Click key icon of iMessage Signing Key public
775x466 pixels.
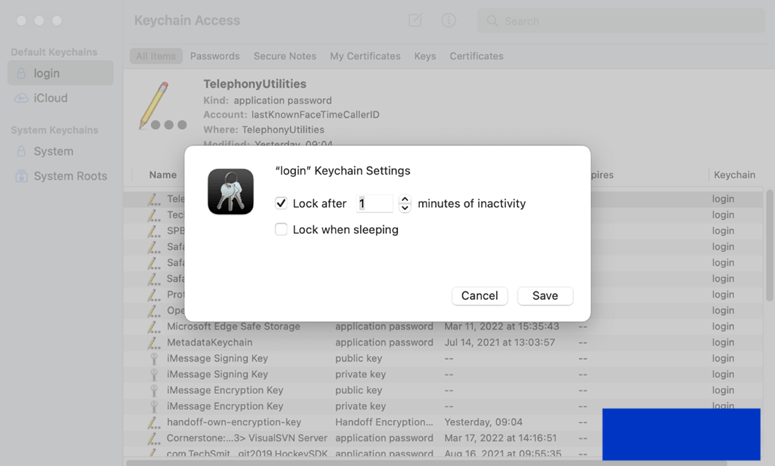click(154, 358)
